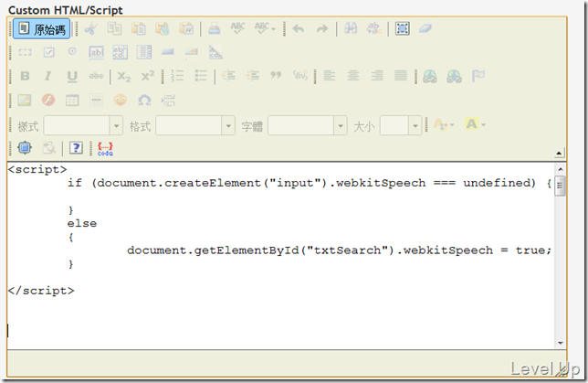Toggle Bold formatting

point(25,76)
